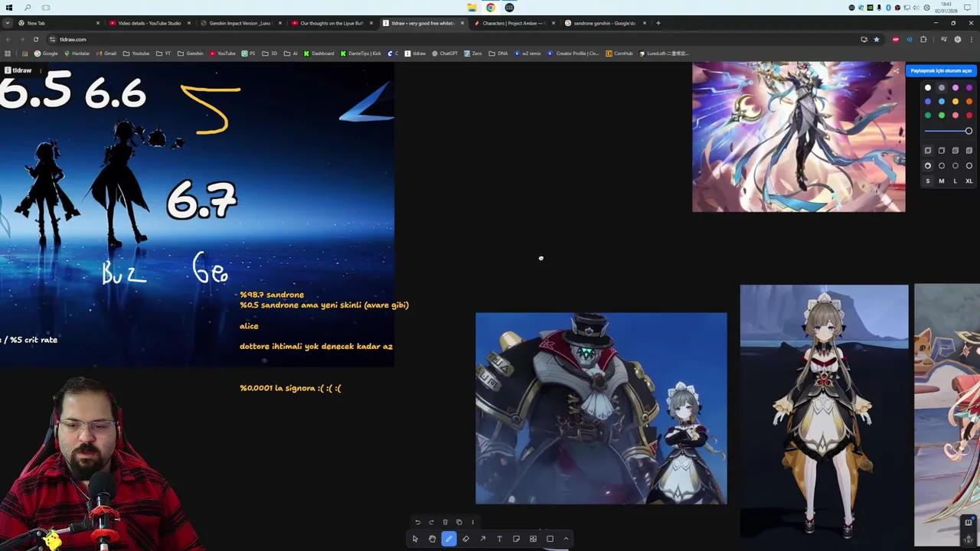Pick the light blue color swatch
Image resolution: width=980 pixels, height=551 pixels.
(x=942, y=101)
